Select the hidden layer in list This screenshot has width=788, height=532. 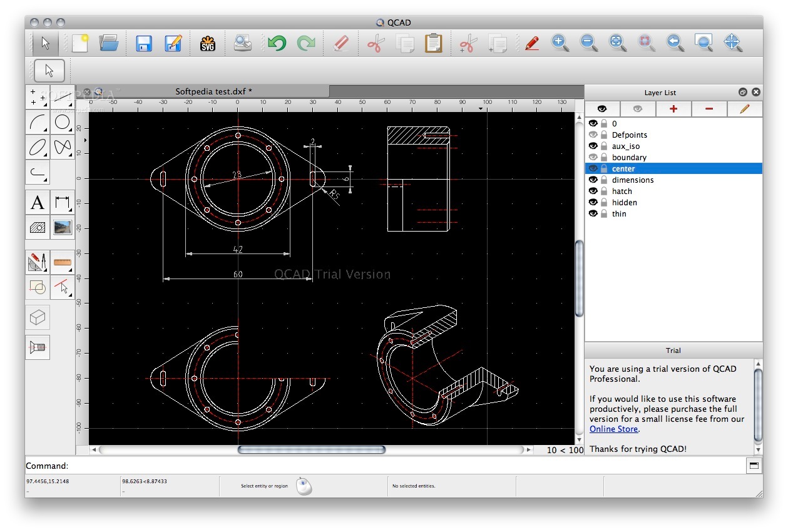pos(624,202)
